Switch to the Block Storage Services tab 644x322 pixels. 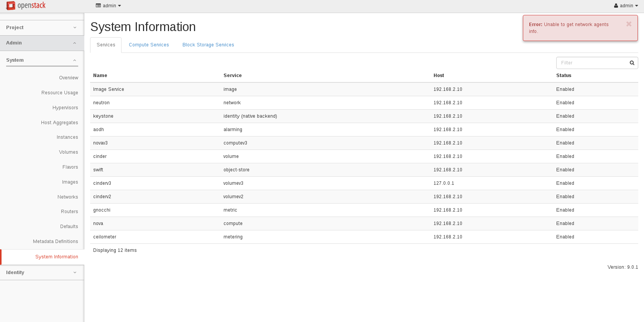click(208, 45)
